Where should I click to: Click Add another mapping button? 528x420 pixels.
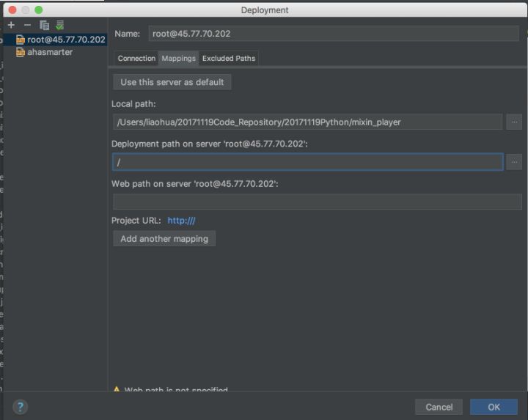[164, 239]
